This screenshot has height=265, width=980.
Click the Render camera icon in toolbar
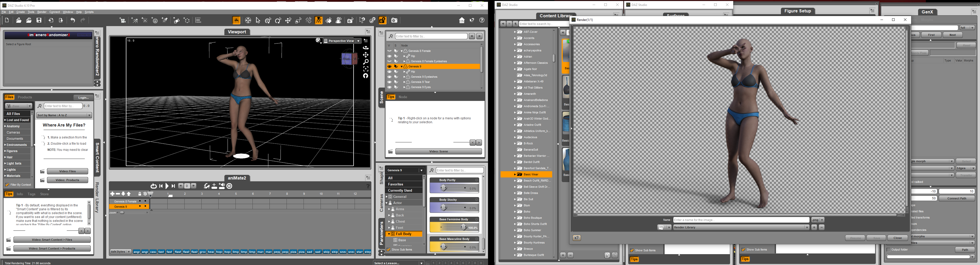395,21
